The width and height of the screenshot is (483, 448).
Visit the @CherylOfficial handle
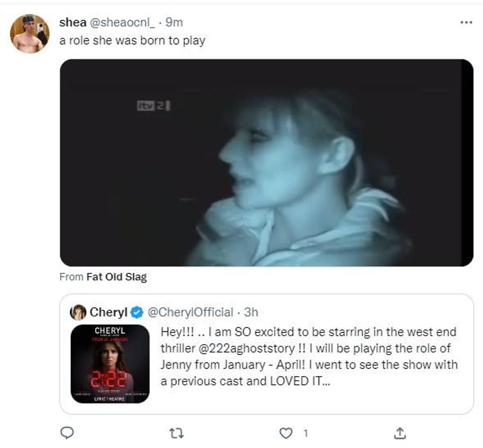[x=190, y=312]
